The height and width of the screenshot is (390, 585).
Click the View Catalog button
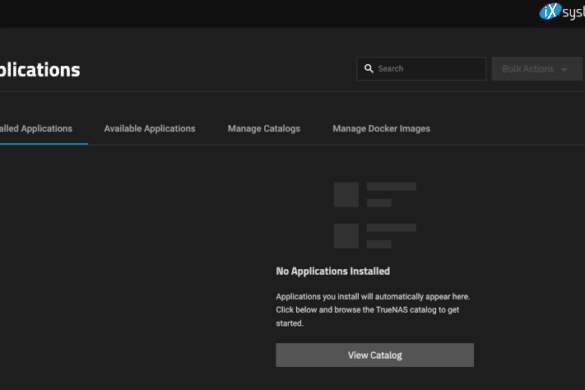pos(375,355)
